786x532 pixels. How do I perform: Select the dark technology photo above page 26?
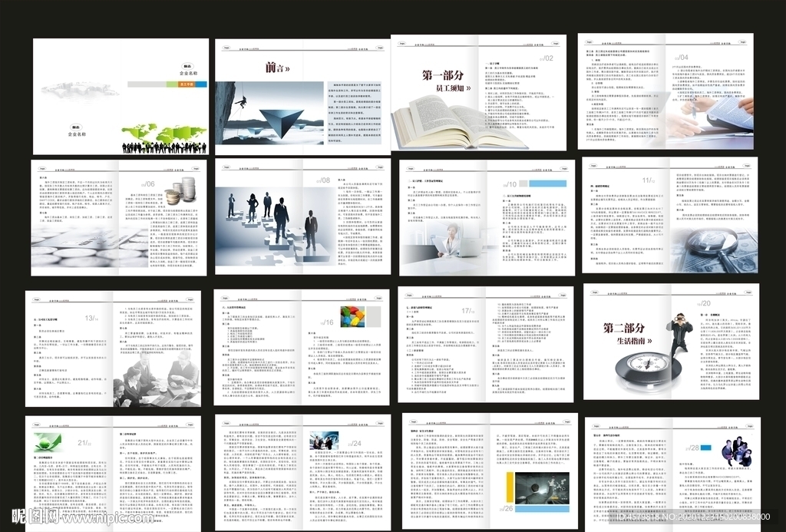coord(543,488)
